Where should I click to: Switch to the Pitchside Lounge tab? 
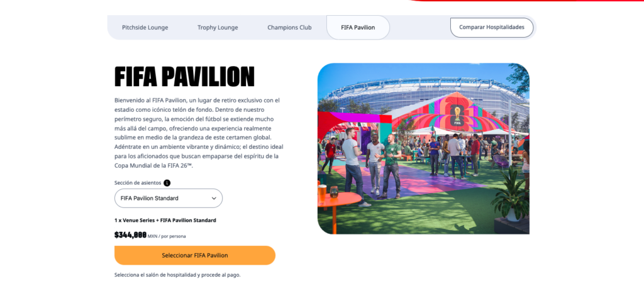(145, 28)
